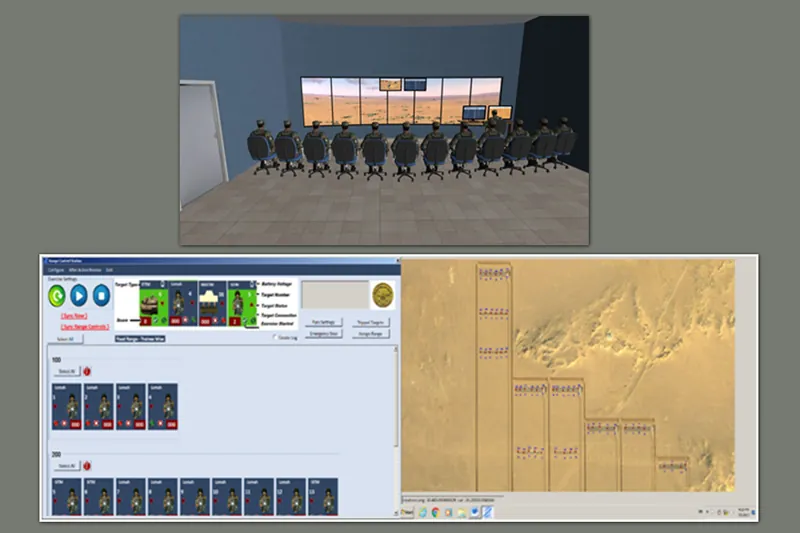Click the green connection icon on target card 4
The width and height of the screenshot is (800, 533).
coord(153,423)
